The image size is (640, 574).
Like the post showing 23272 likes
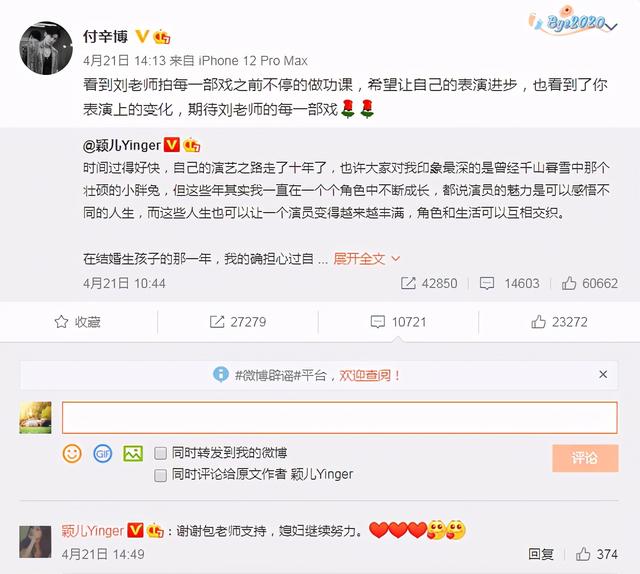click(x=559, y=322)
